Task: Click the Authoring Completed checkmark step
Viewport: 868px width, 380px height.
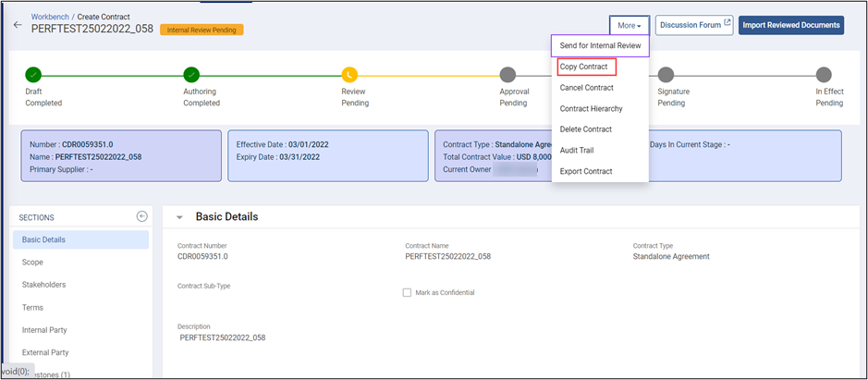Action: pos(191,75)
